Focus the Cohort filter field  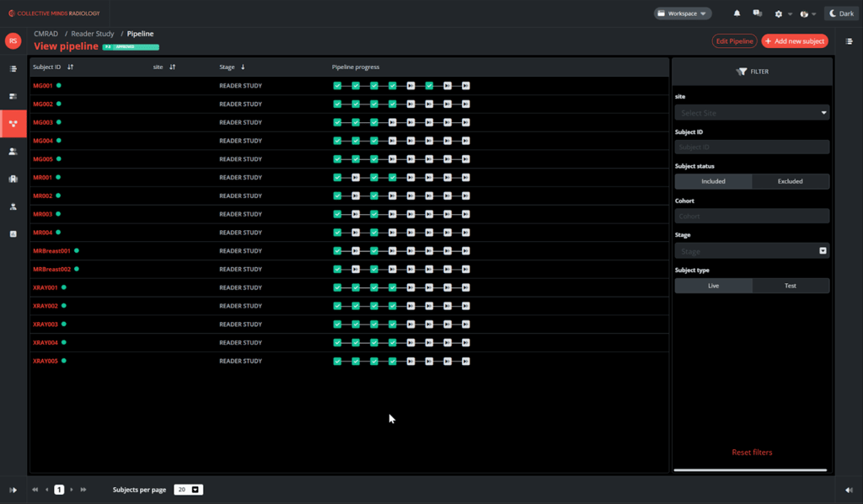coord(752,217)
